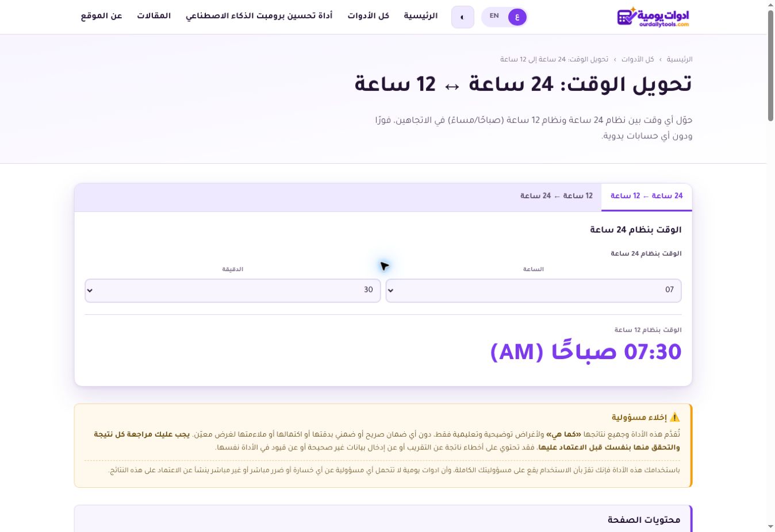Click the page vertical scrollbar thumb
Screen dimensions: 775x532
coord(770,66)
